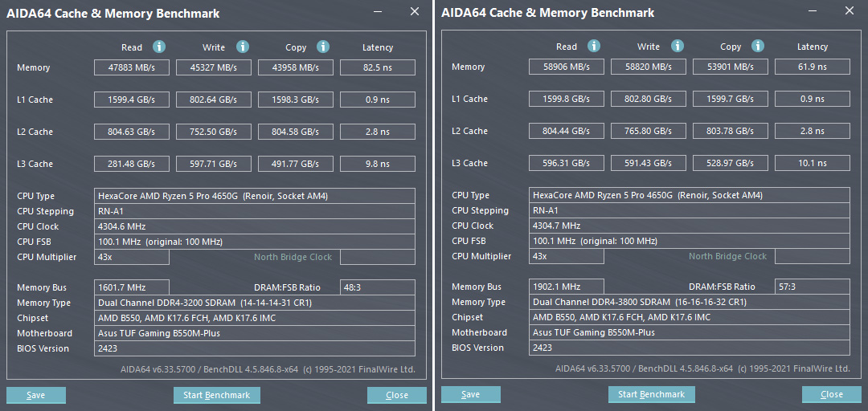Close right window via X icon
868x411 pixels.
coord(850,10)
